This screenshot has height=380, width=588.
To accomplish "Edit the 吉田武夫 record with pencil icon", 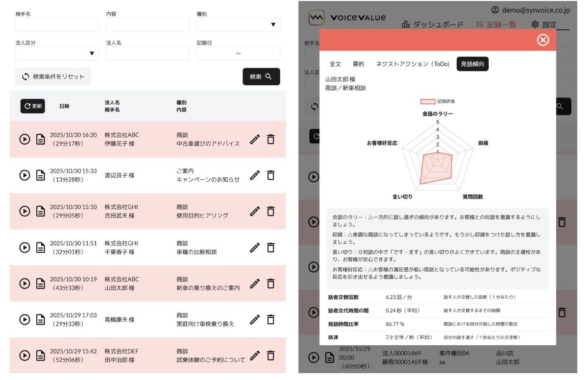I will (254, 211).
